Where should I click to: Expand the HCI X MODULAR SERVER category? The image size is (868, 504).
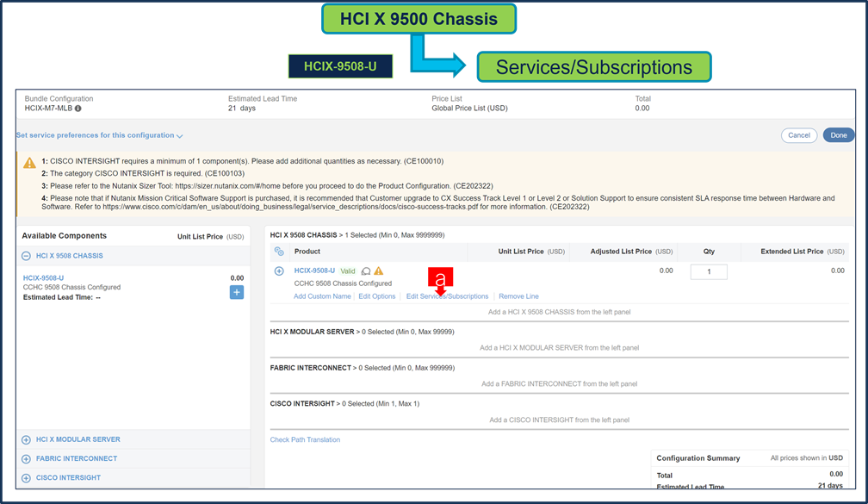tap(26, 439)
